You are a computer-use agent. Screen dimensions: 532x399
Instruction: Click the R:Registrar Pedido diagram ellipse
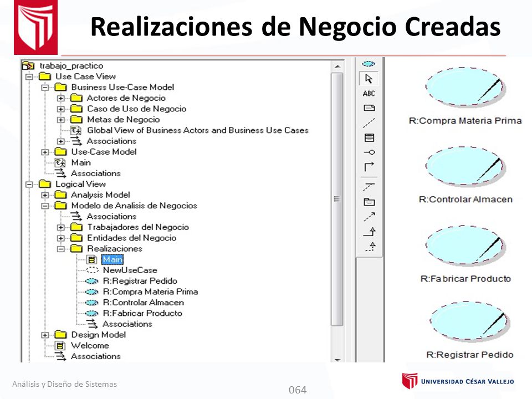tap(470, 321)
